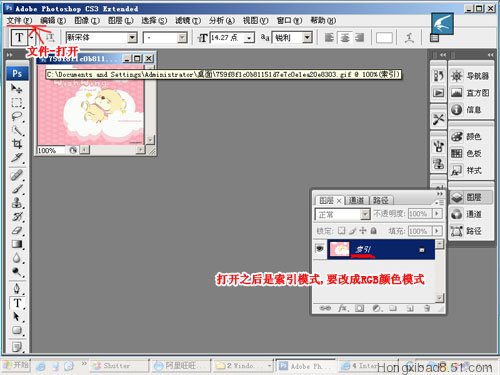Select the Slice tool
The height and width of the screenshot is (375, 500).
click(x=16, y=157)
